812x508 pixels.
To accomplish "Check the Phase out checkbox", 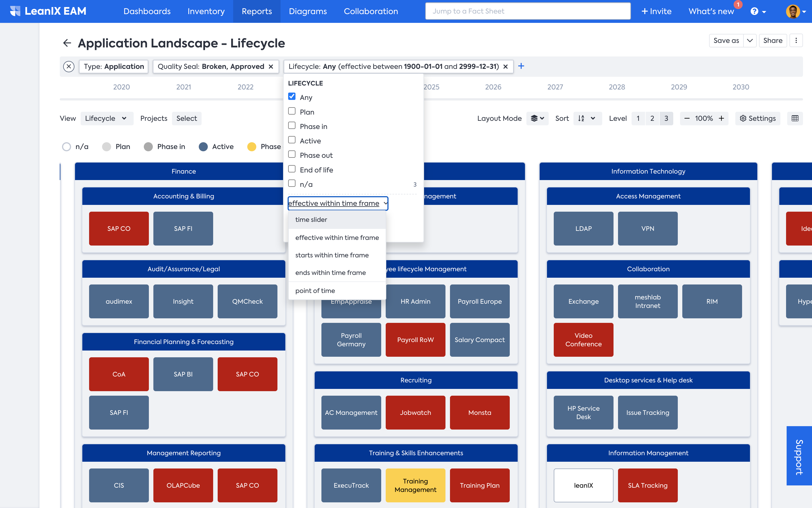I will [x=292, y=154].
